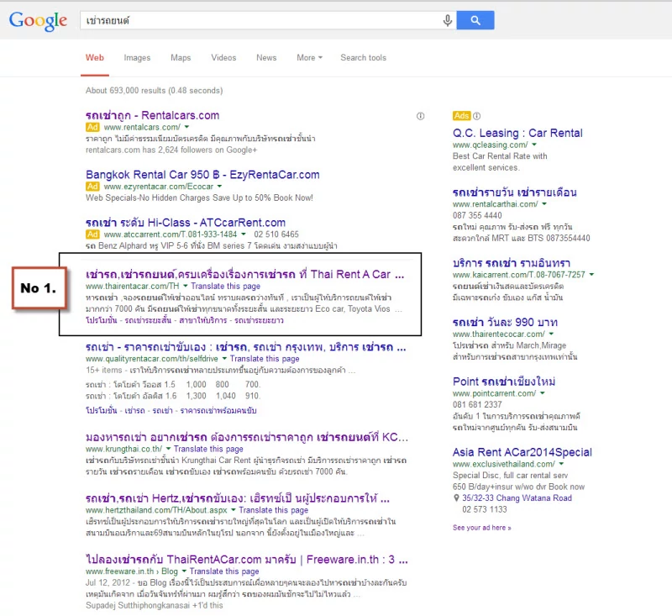Expand dropdown arrow beside www.thairentacar.com/TH URL
This screenshot has width=672, height=616.
(x=185, y=286)
